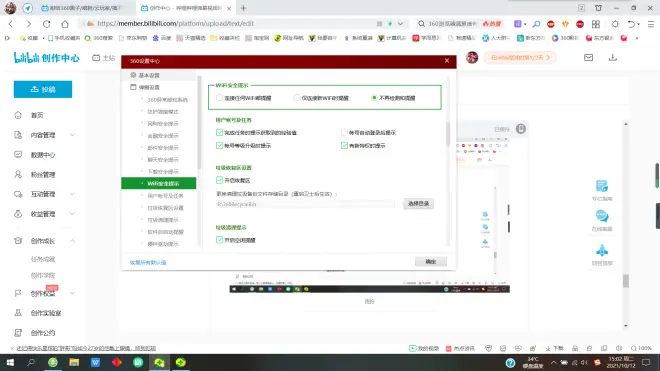Click 恢复所有默认值 link
The width and height of the screenshot is (660, 371).
pyautogui.click(x=148, y=262)
